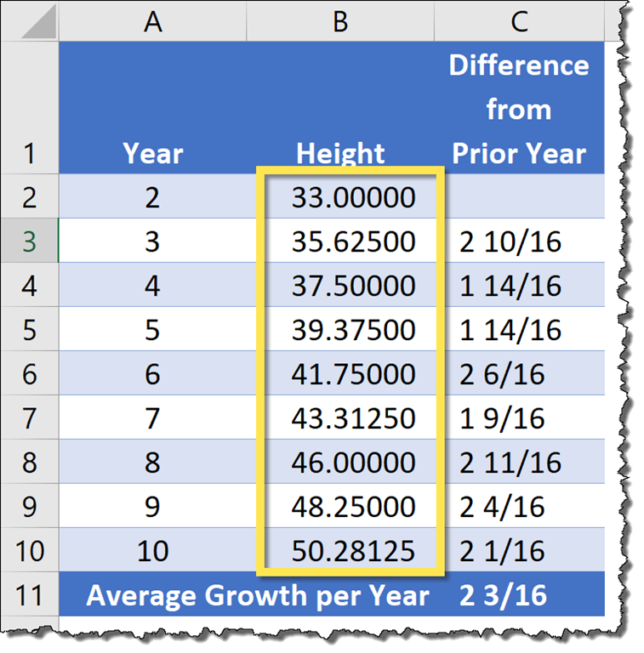Screen dimensions: 644x653
Task: Select the 43.31250 height cell
Action: [x=352, y=417]
